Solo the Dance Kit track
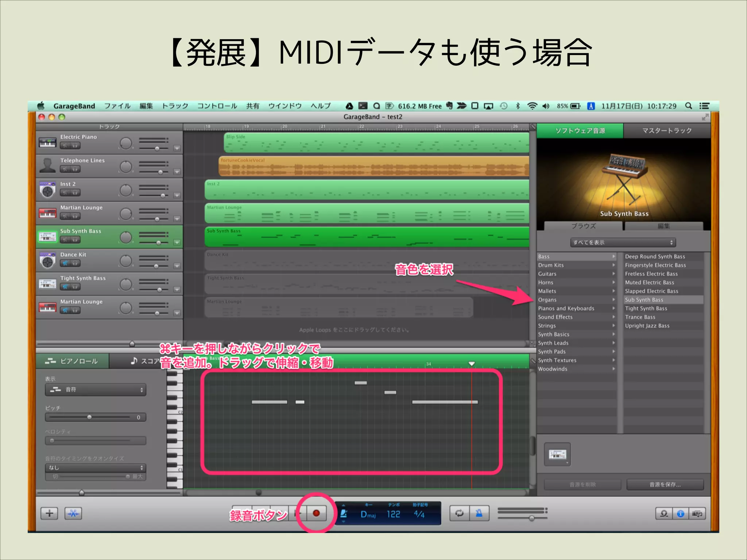 pyautogui.click(x=75, y=263)
